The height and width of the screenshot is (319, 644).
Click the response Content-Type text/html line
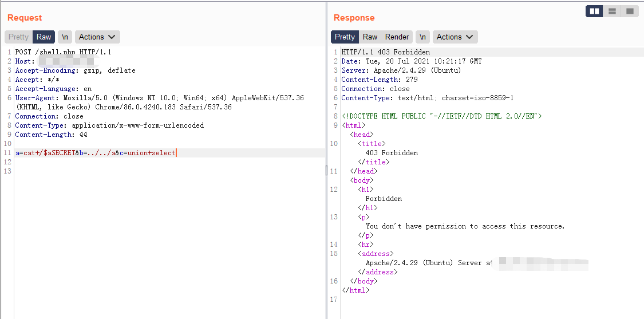(428, 98)
